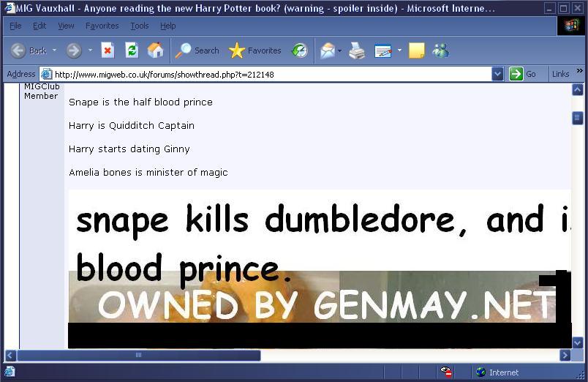The height and width of the screenshot is (382, 588).
Task: Click the Mail envelope icon
Action: point(328,50)
